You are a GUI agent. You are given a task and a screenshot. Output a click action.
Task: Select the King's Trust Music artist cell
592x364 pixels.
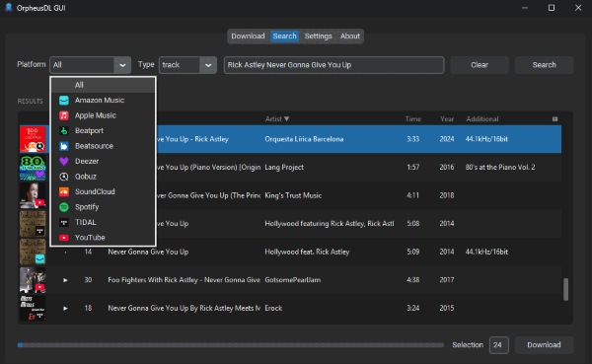point(293,195)
